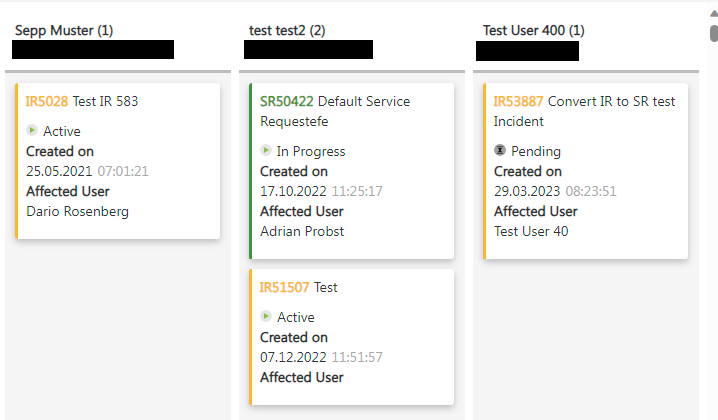Click the In Progress status icon on SR50422
Image resolution: width=718 pixels, height=420 pixels.
(x=266, y=150)
